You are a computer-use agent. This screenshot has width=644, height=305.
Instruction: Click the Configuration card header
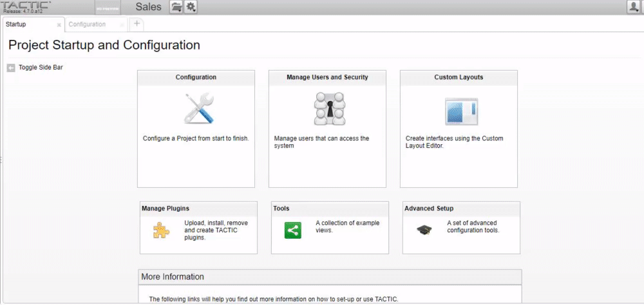[x=196, y=78]
